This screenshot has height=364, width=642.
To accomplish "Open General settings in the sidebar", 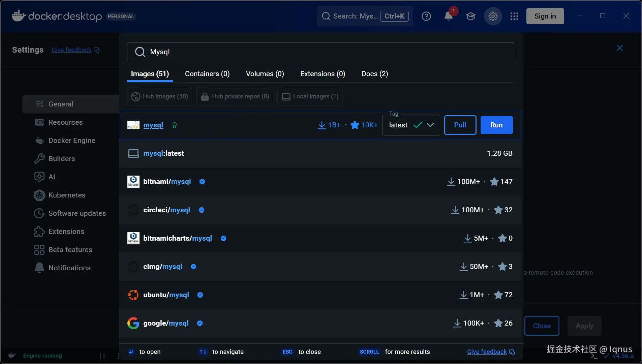I will tap(71, 104).
